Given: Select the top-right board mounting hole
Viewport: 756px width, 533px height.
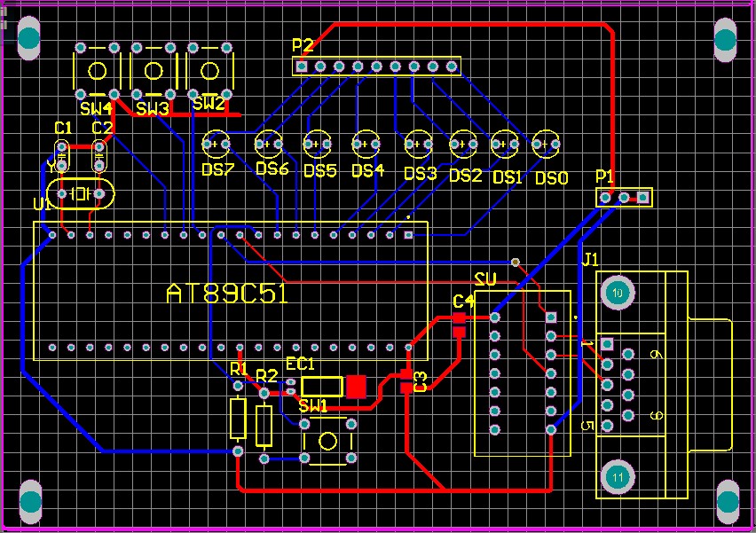Looking at the screenshot, I should 725,40.
